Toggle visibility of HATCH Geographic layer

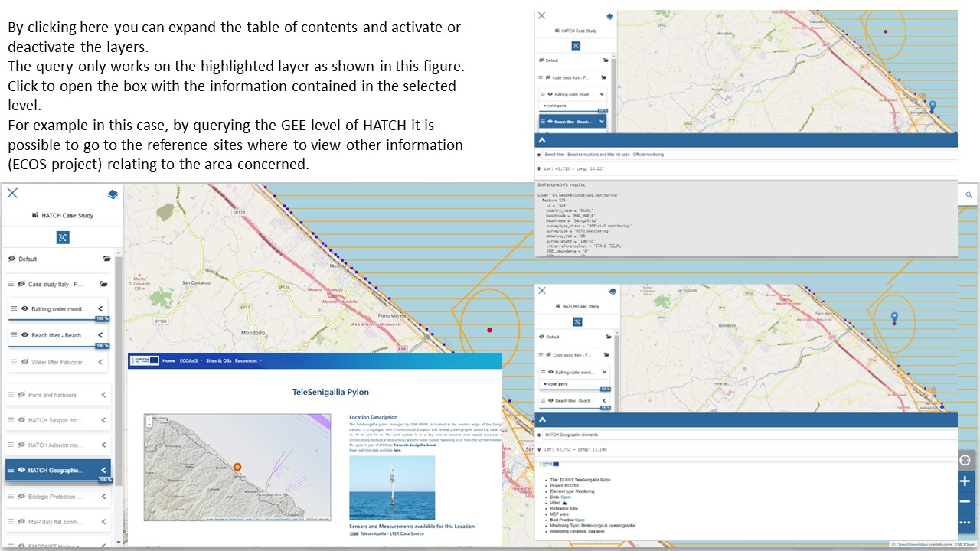(x=21, y=470)
